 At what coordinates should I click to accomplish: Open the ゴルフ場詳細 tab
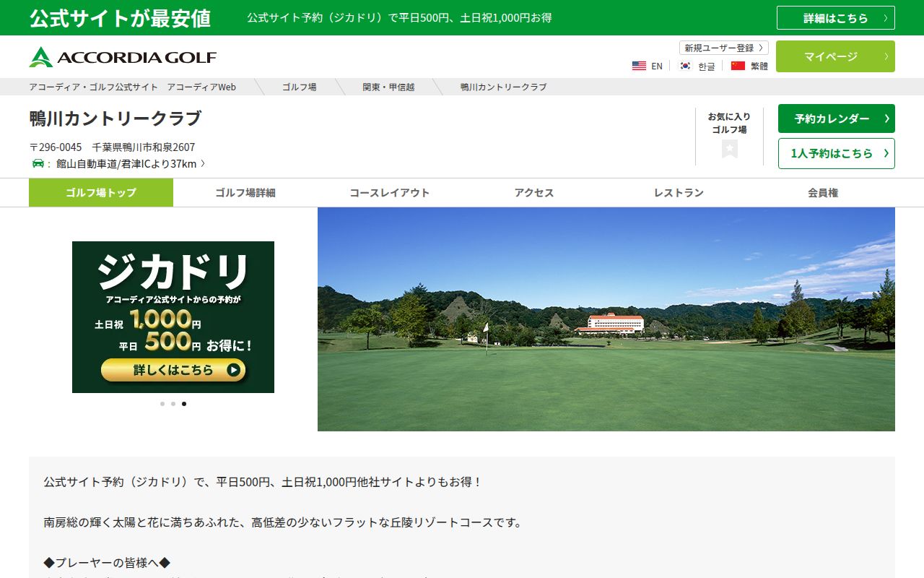point(245,193)
